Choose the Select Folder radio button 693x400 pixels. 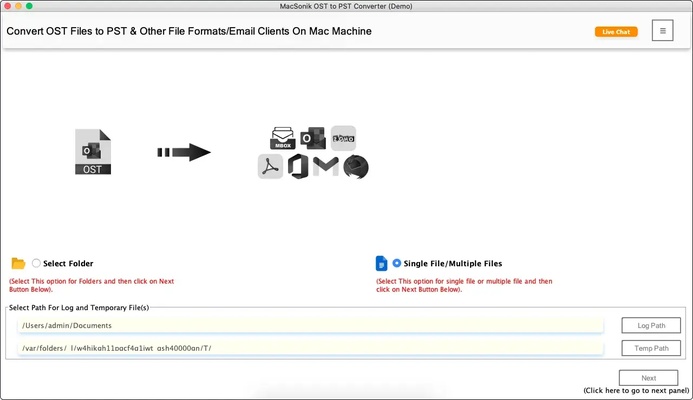(36, 263)
